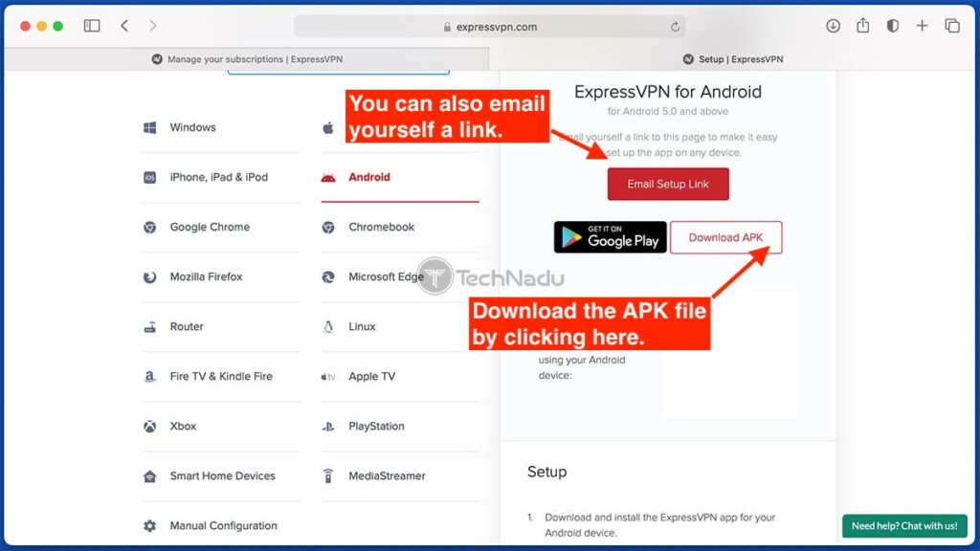Open Manual Configuration option

(223, 526)
